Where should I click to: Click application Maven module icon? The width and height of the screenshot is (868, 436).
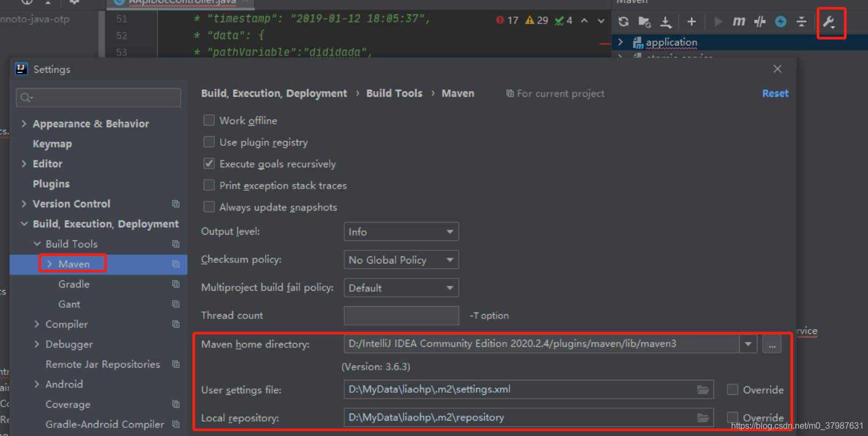(x=638, y=42)
